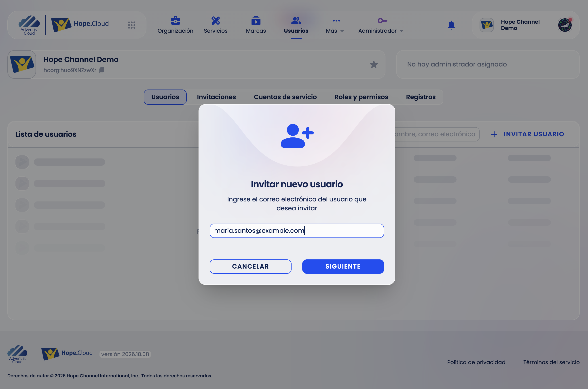588x389 pixels.
Task: Click the user profile avatar
Action: [x=565, y=25]
